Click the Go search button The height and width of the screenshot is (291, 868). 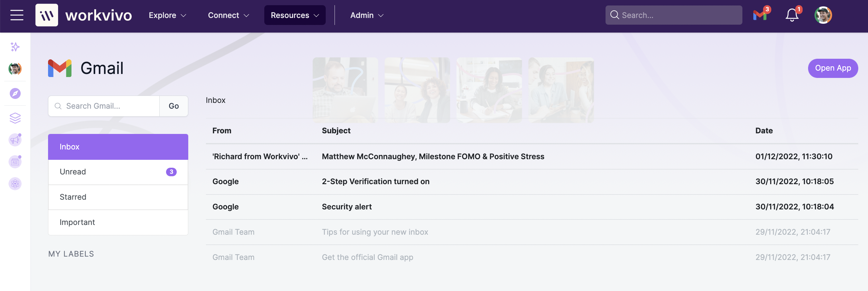(x=174, y=106)
